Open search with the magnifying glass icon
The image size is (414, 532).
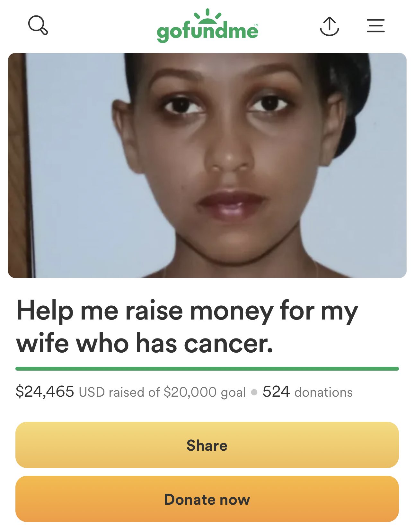point(38,25)
